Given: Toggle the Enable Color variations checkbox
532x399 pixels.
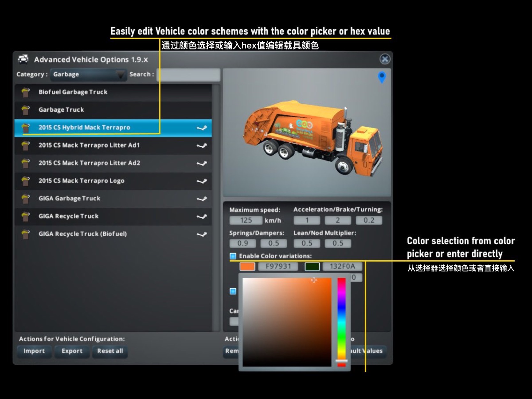Looking at the screenshot, I should pos(233,256).
